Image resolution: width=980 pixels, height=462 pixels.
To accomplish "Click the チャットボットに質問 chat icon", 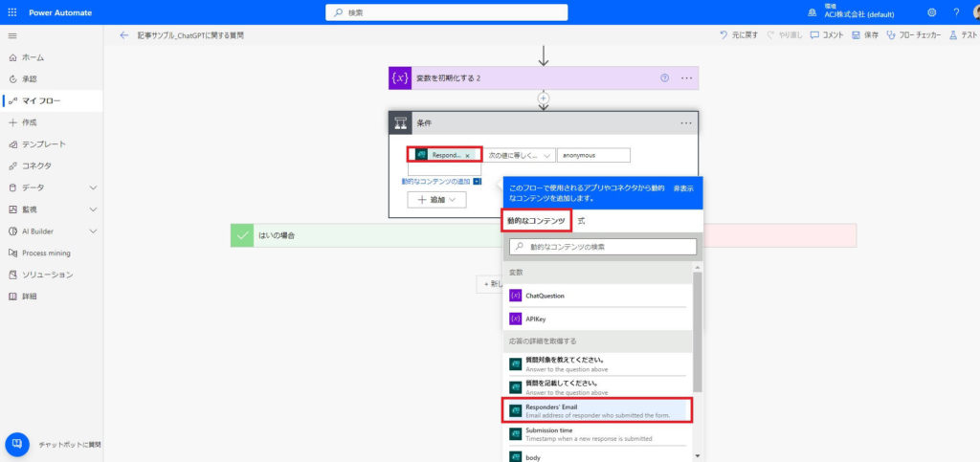I will click(x=17, y=444).
